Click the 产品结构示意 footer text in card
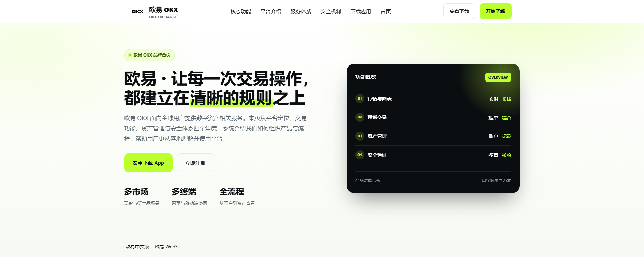The height and width of the screenshot is (279, 644). click(368, 181)
